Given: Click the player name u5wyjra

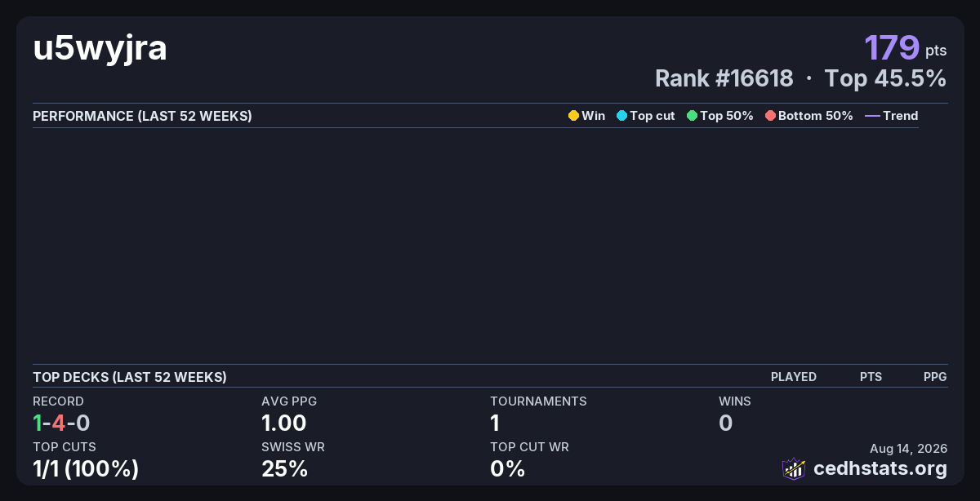Looking at the screenshot, I should 100,49.
